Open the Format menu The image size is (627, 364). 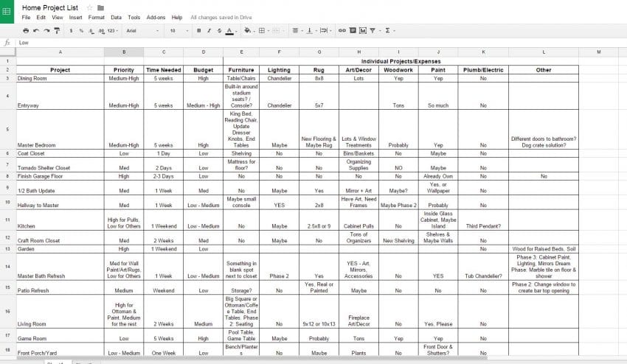(97, 18)
